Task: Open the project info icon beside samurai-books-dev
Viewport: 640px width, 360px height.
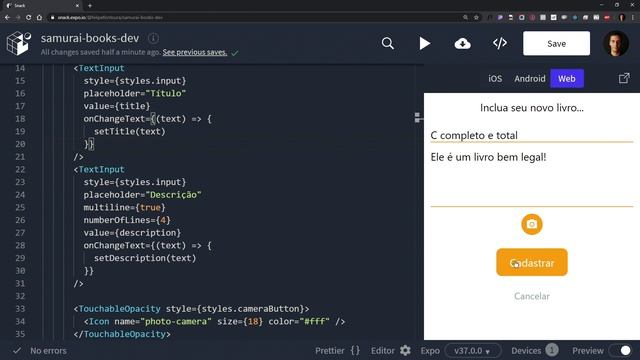Action: coord(153,38)
